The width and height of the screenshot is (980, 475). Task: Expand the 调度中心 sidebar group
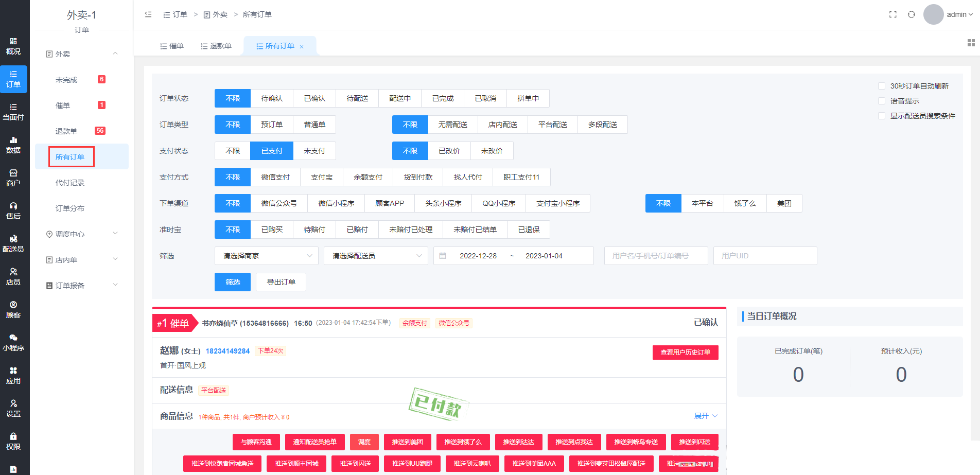tap(82, 234)
